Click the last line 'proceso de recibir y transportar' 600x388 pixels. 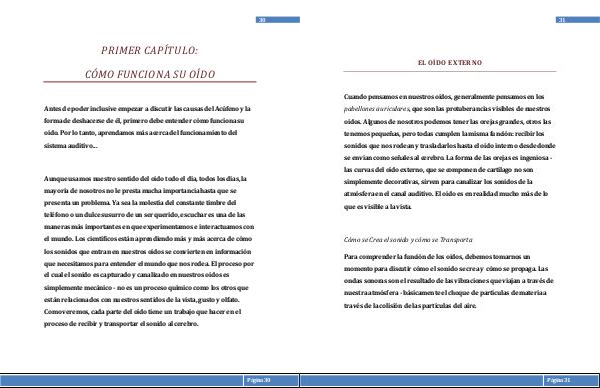pyautogui.click(x=121, y=324)
